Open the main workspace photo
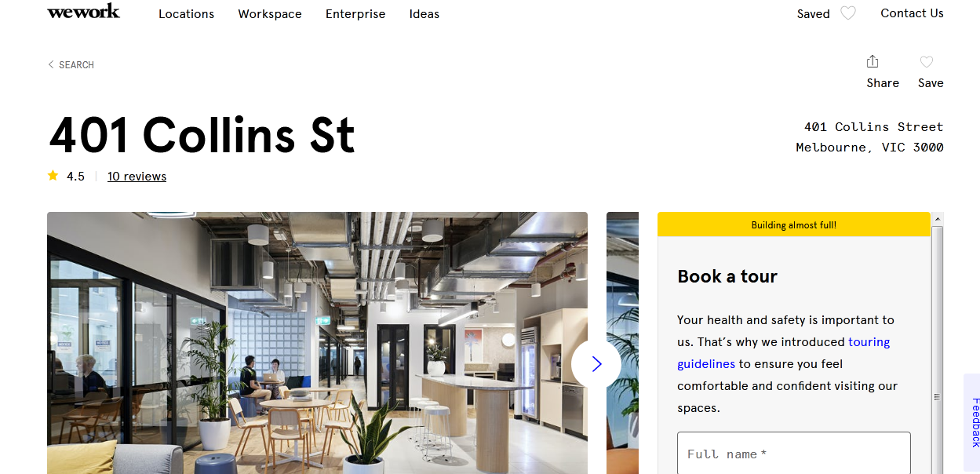The height and width of the screenshot is (474, 980). pos(317,343)
